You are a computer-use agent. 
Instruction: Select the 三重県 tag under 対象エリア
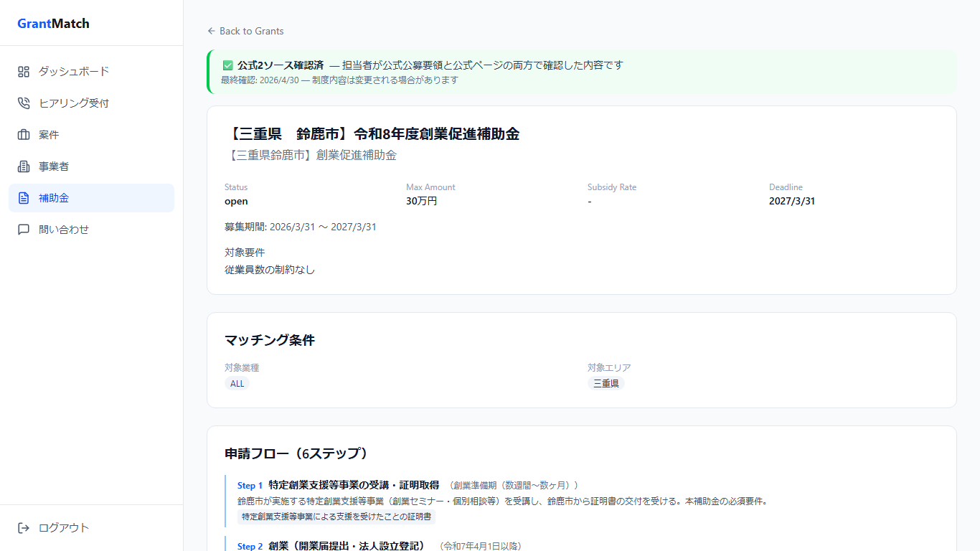pos(606,383)
